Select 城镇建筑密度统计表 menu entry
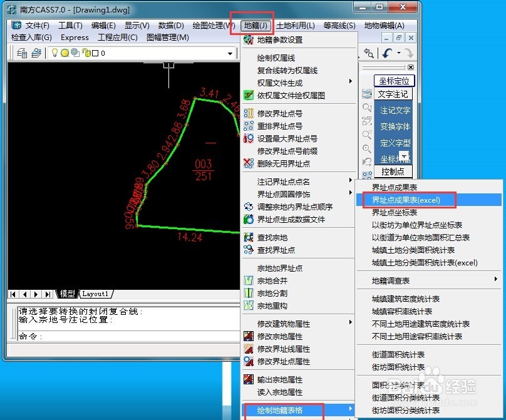Viewport: 506px width, 420px height. (406, 299)
